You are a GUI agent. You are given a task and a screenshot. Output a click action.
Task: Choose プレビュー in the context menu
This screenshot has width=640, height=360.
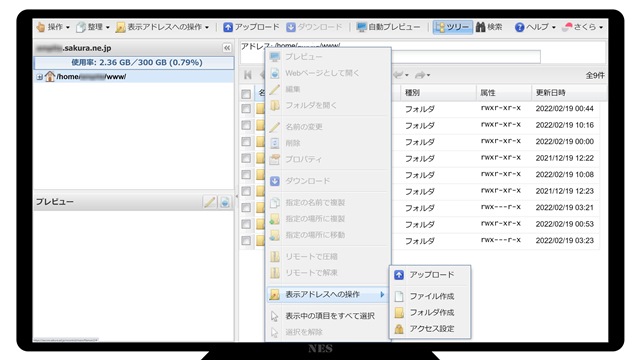click(x=327, y=57)
